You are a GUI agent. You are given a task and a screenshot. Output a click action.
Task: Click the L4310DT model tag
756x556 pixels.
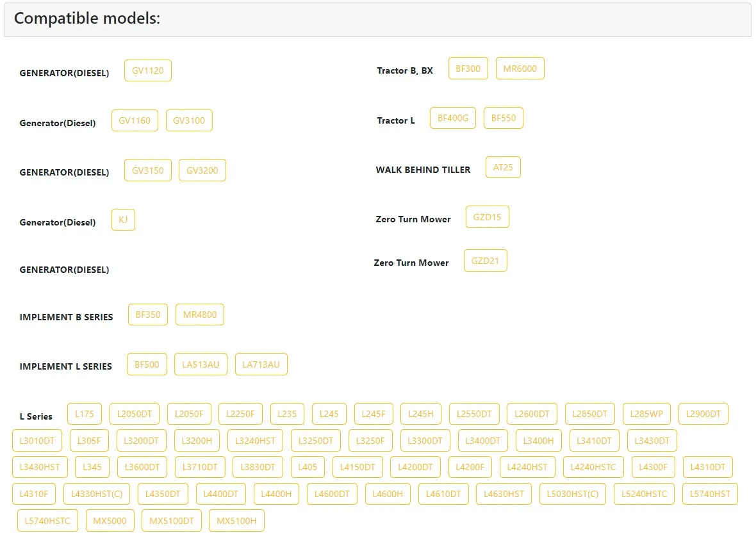coord(708,467)
